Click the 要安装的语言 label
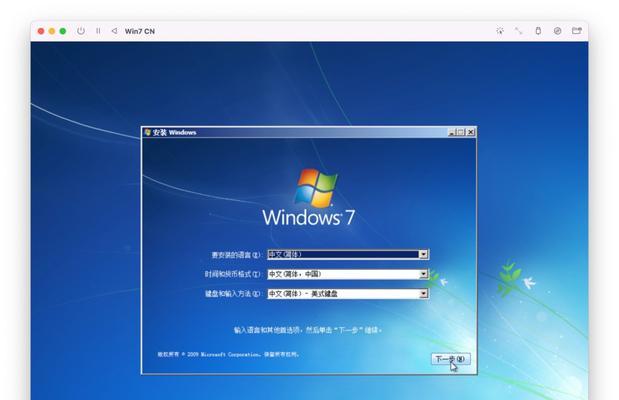This screenshot has height=400, width=619. (236, 255)
